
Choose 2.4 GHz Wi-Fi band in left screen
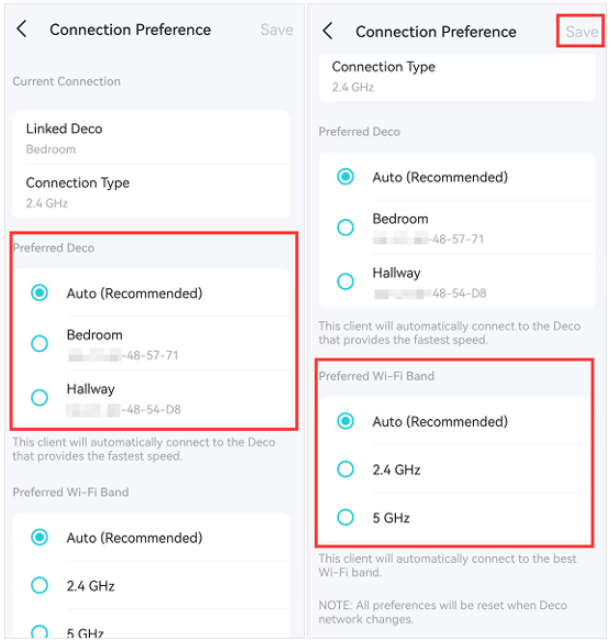click(40, 585)
